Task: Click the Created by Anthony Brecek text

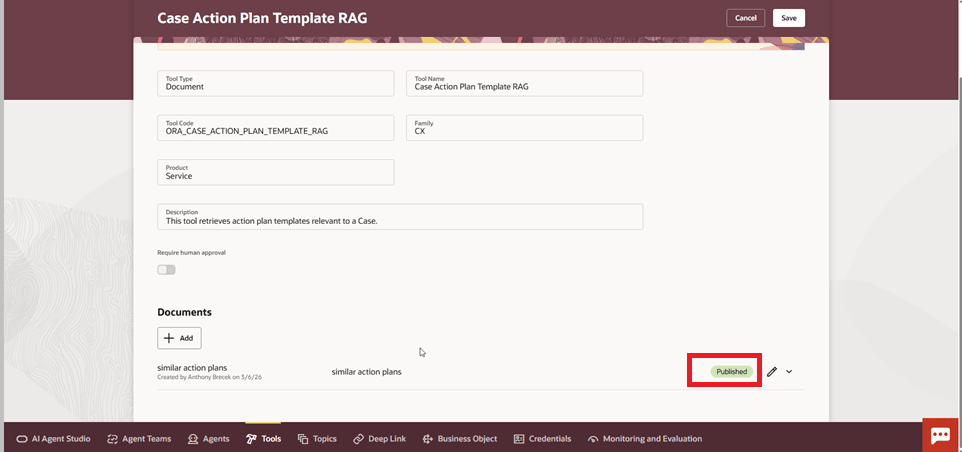Action: 210,377
